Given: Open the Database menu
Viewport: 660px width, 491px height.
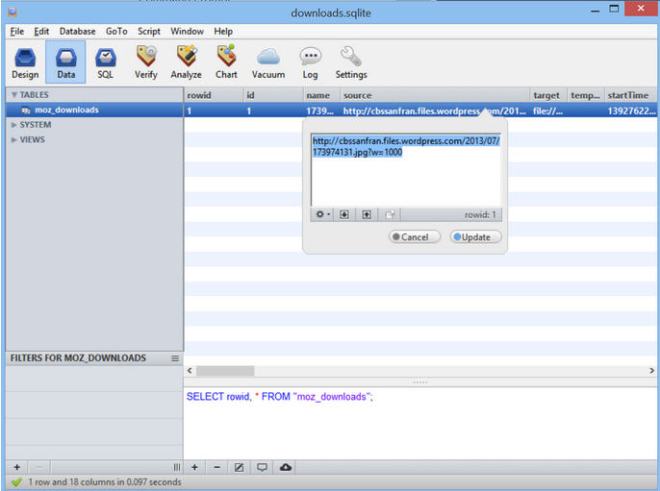Looking at the screenshot, I should click(x=77, y=31).
